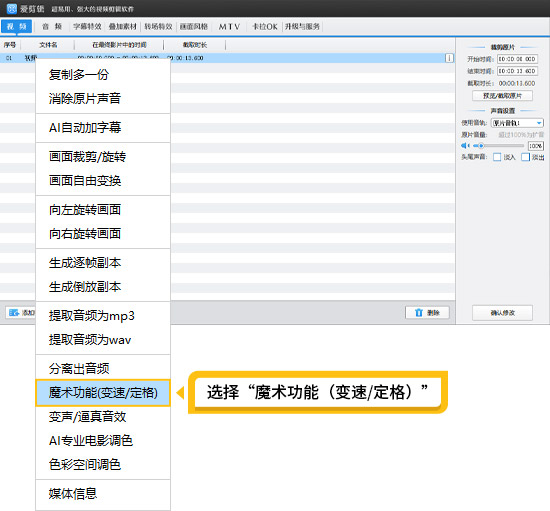
Task: Choose 提取音频为wav menu entry
Action: tap(103, 340)
